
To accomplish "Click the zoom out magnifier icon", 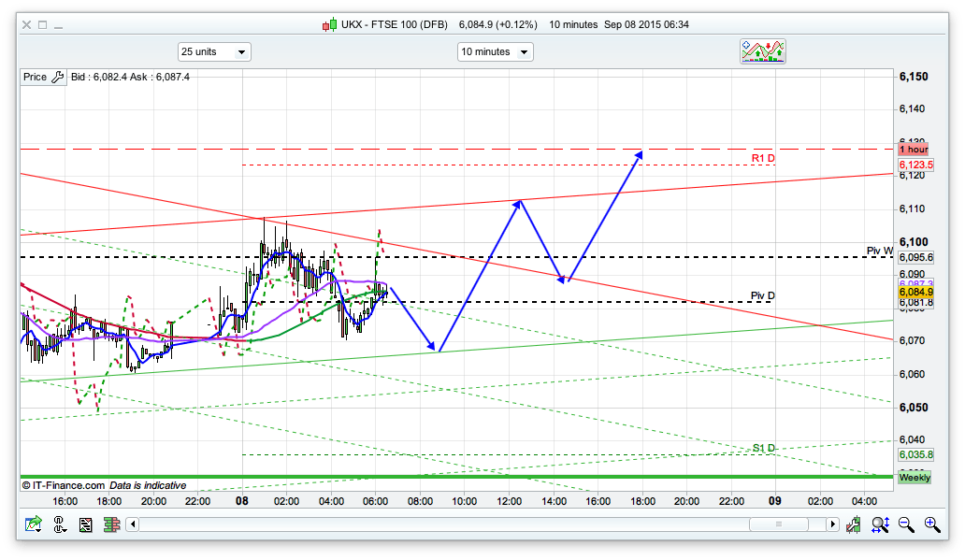I will pyautogui.click(x=906, y=524).
